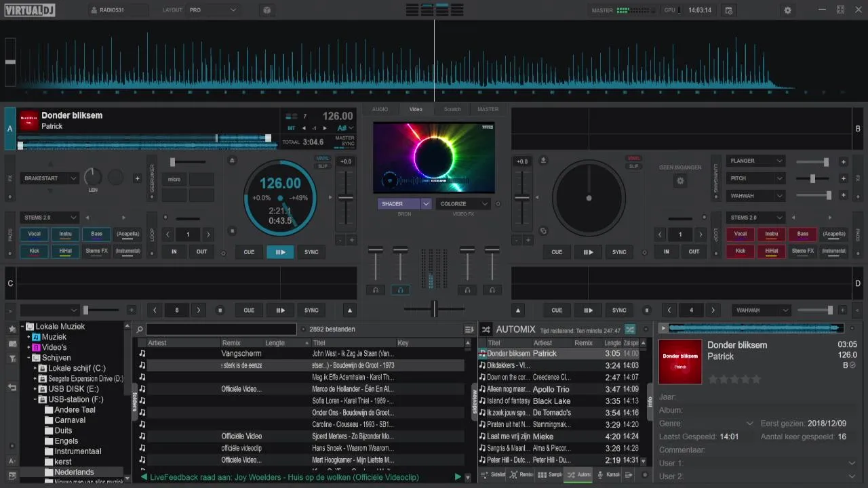Click the micro button on deck A
This screenshot has width=868, height=488.
[x=174, y=180]
